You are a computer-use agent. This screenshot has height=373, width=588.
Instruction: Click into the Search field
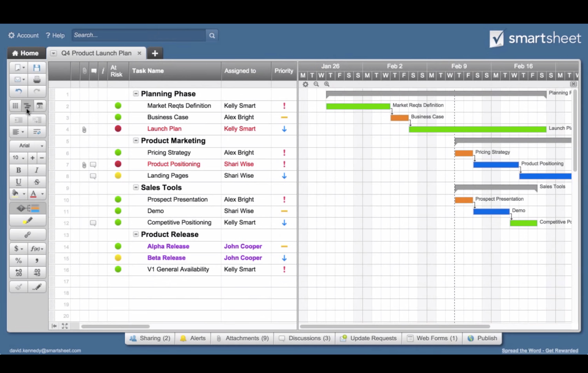click(x=139, y=35)
